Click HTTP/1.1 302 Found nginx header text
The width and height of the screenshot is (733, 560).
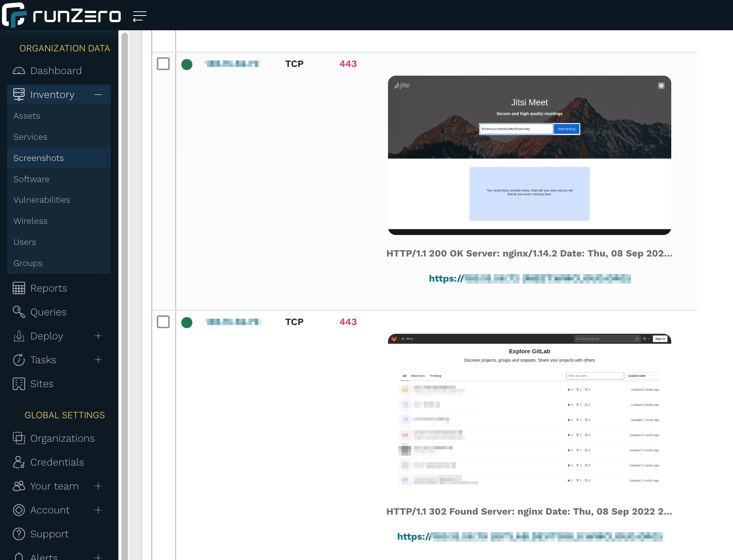click(x=529, y=511)
